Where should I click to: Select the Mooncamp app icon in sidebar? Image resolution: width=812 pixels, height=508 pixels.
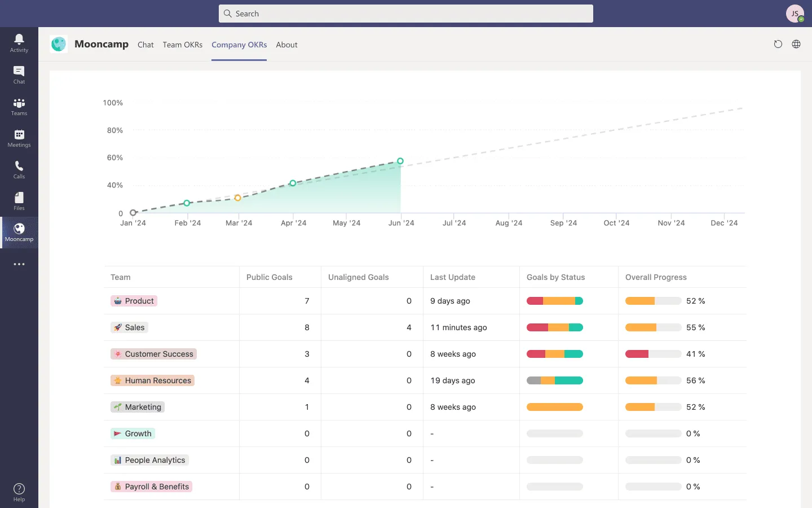pyautogui.click(x=19, y=232)
